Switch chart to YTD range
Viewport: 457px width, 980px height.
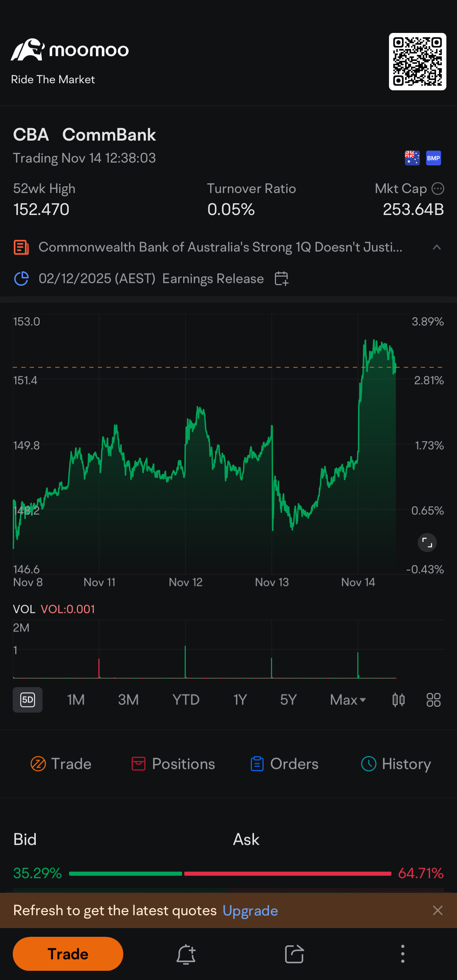(186, 699)
